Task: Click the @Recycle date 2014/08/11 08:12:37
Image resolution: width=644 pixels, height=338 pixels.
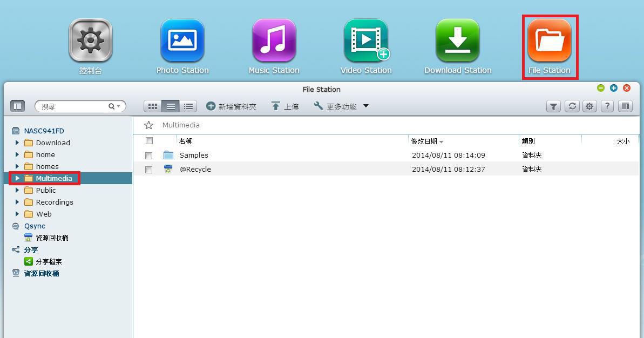Action: pos(449,169)
